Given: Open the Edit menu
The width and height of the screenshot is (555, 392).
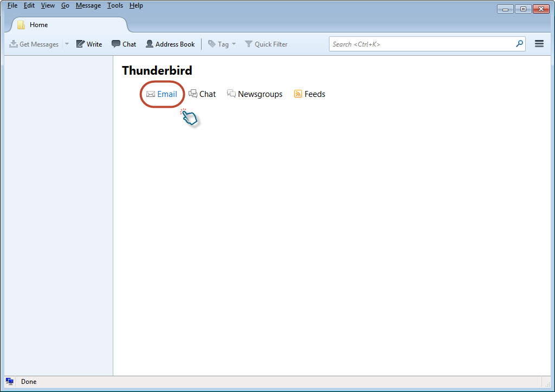Looking at the screenshot, I should (x=29, y=5).
